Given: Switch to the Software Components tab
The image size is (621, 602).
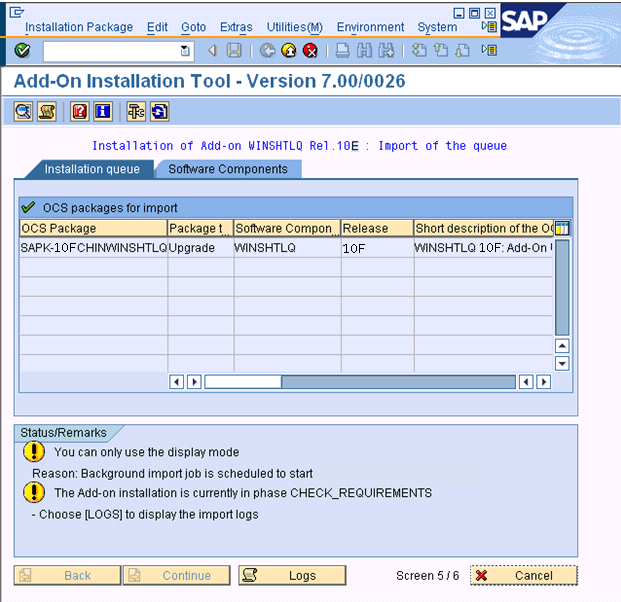Looking at the screenshot, I should [228, 169].
